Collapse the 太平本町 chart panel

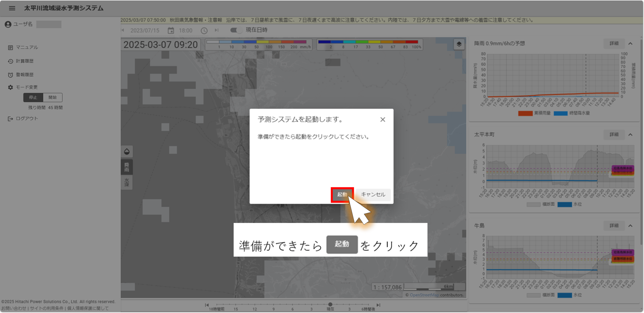pyautogui.click(x=630, y=135)
